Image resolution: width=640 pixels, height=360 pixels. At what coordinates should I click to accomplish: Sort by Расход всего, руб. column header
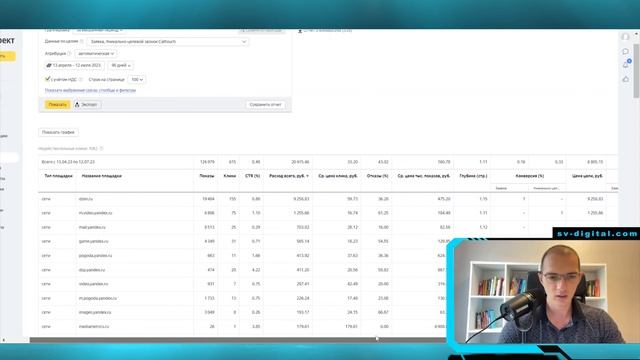click(x=289, y=176)
